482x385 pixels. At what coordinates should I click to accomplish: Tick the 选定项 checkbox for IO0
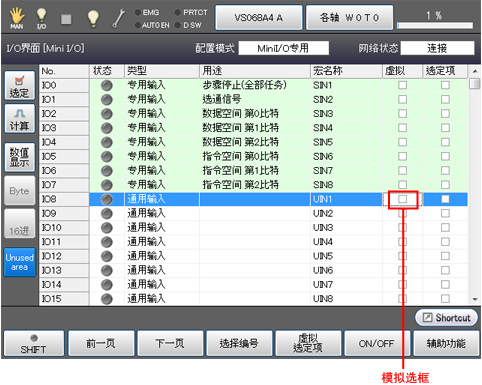tap(445, 85)
